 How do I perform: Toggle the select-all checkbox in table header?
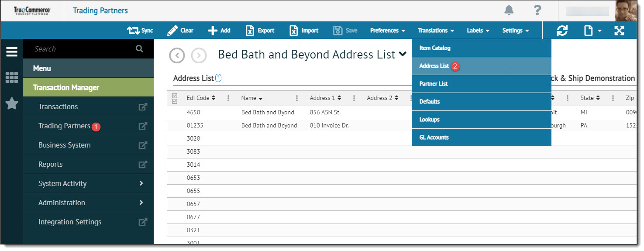pos(175,98)
